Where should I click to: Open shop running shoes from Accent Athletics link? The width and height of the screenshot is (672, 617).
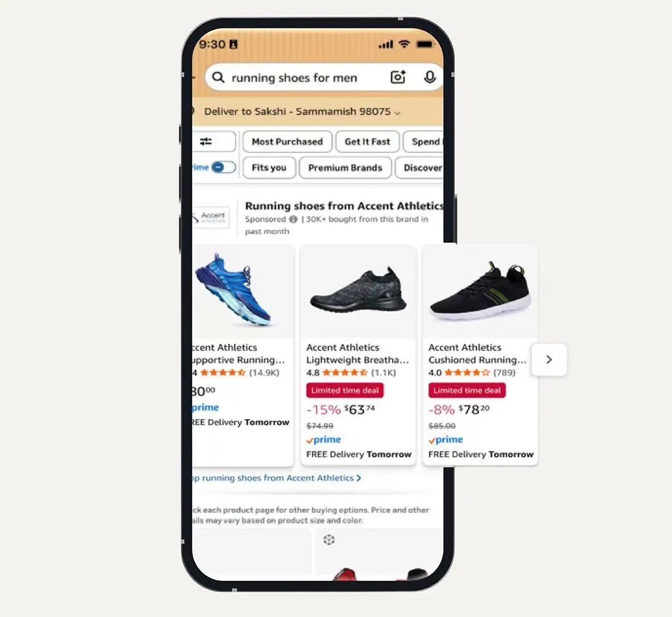pos(276,478)
